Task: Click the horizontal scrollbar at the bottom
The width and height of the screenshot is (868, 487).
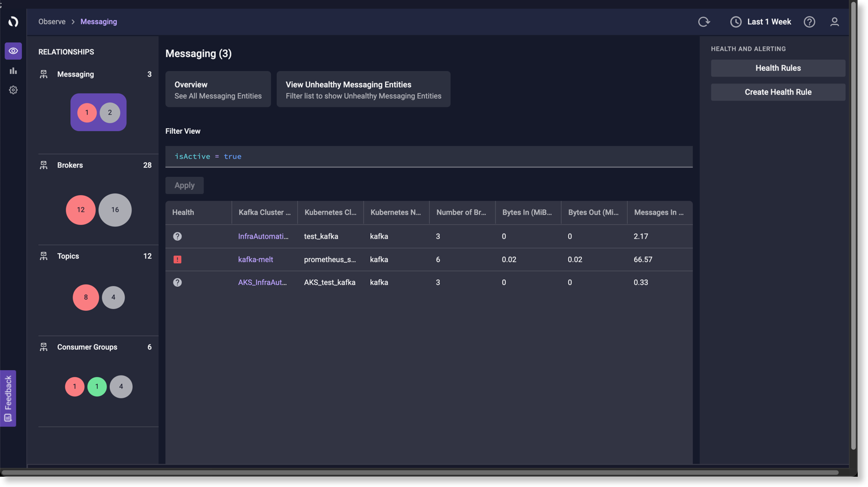Action: tap(421, 473)
